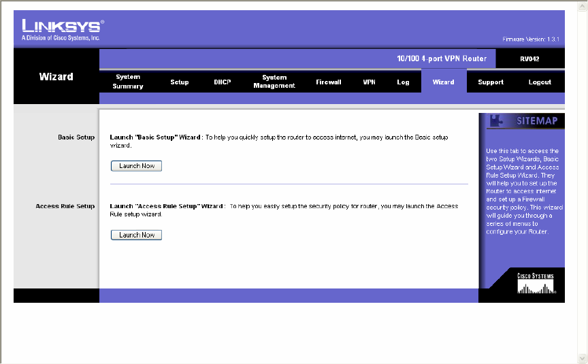Go to System Management tab
Viewport: 588px width, 364px height.
point(274,82)
